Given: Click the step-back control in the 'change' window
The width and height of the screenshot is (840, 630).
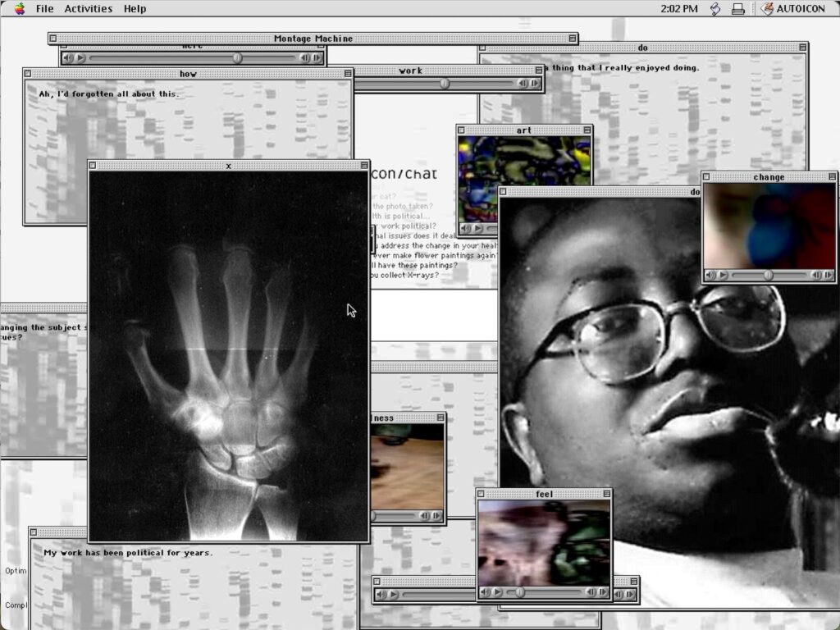Looking at the screenshot, I should (x=816, y=274).
